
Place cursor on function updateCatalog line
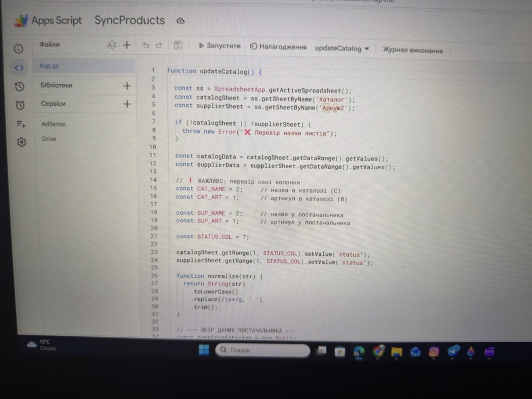214,72
